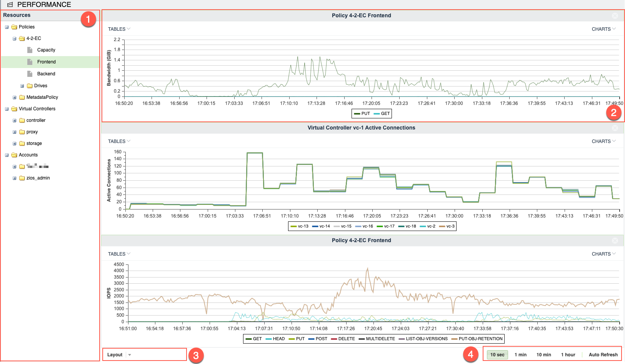Open TABLES dropdown in Active Connections chart

tap(119, 141)
